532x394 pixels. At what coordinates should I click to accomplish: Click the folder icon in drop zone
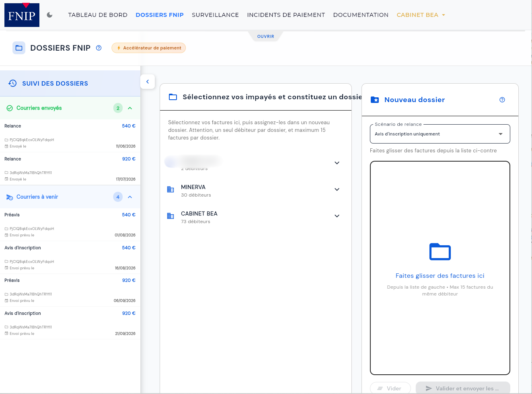(440, 252)
